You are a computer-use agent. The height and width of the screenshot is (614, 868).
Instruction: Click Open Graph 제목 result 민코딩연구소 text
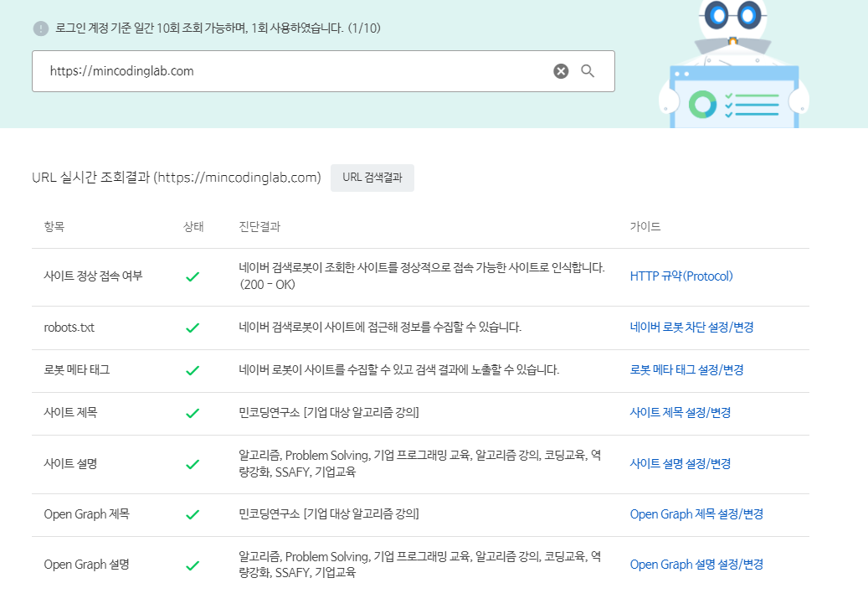[329, 513]
